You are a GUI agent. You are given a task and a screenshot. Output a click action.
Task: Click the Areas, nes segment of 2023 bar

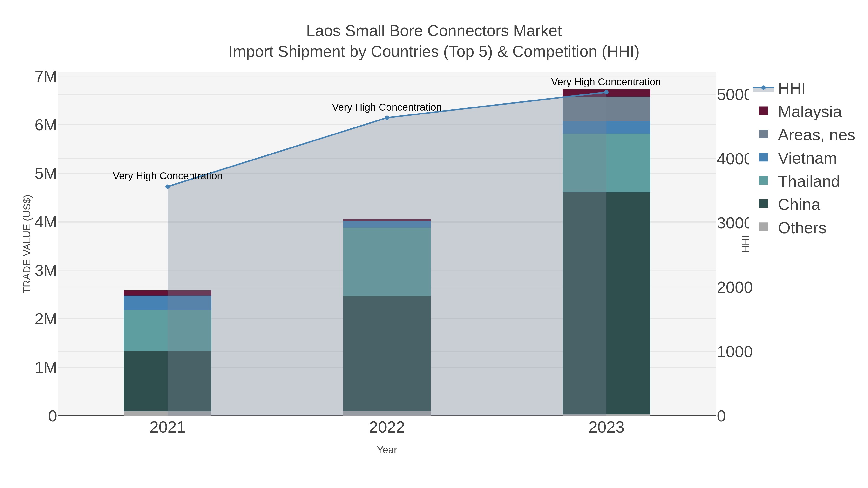[x=606, y=109]
